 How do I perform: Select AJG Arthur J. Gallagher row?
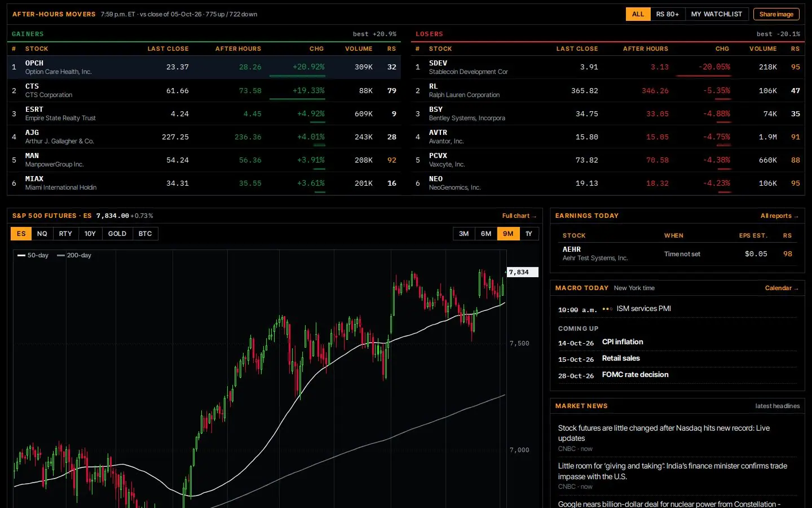pyautogui.click(x=204, y=137)
